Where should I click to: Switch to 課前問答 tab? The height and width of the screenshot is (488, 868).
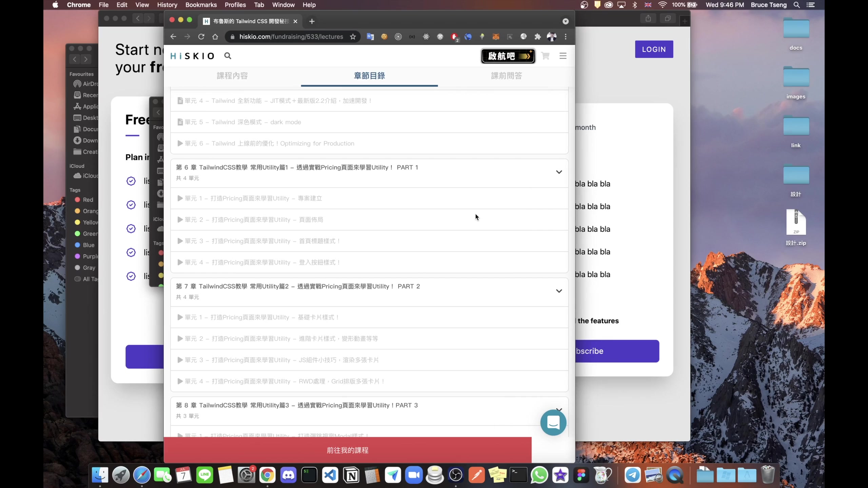507,76
